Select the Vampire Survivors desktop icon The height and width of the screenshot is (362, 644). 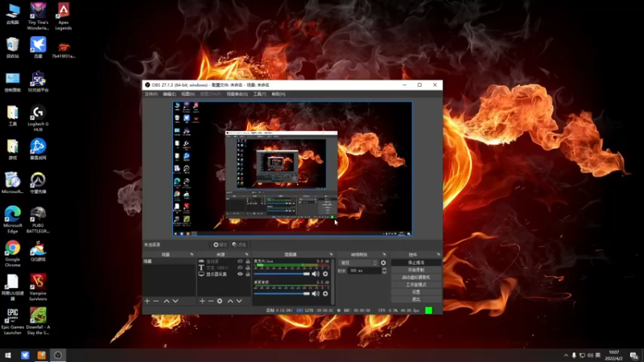pyautogui.click(x=38, y=288)
